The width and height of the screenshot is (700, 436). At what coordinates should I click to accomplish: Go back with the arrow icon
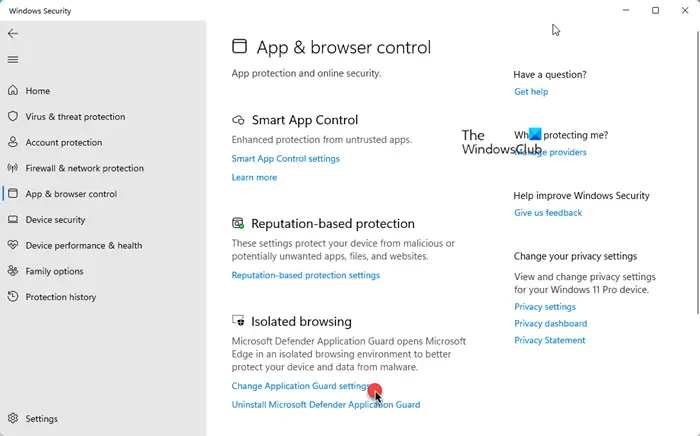coord(13,33)
